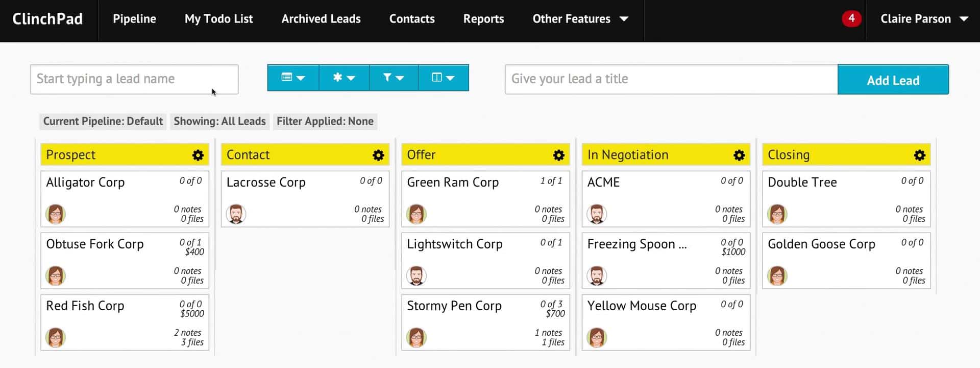Open the asterisk showing-leads dropdown
Image resolution: width=980 pixels, height=368 pixels.
click(x=344, y=78)
